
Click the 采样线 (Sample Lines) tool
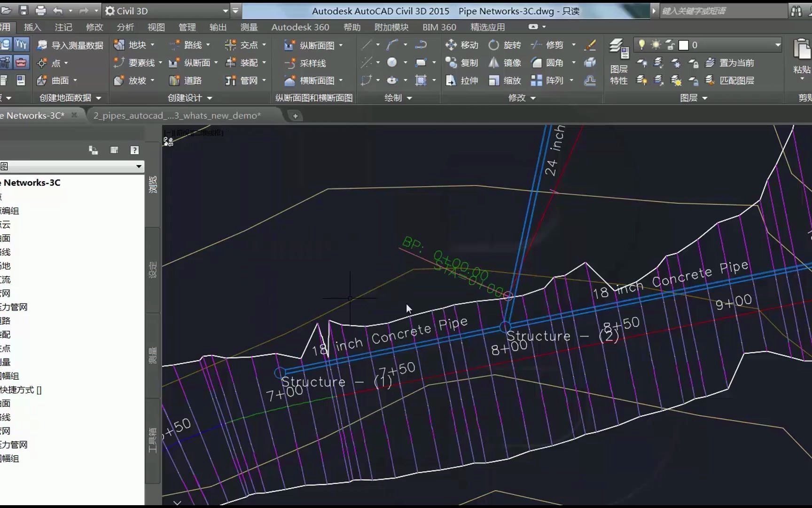pyautogui.click(x=310, y=63)
